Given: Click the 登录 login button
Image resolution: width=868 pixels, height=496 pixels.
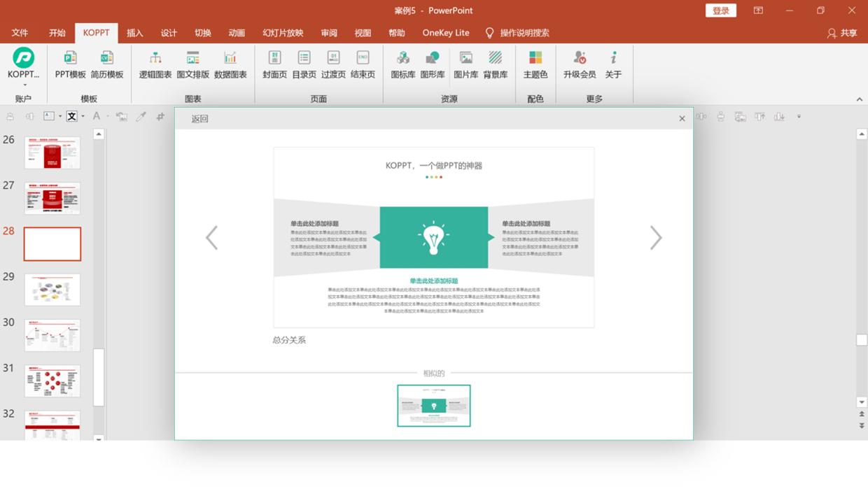Looking at the screenshot, I should 720,10.
